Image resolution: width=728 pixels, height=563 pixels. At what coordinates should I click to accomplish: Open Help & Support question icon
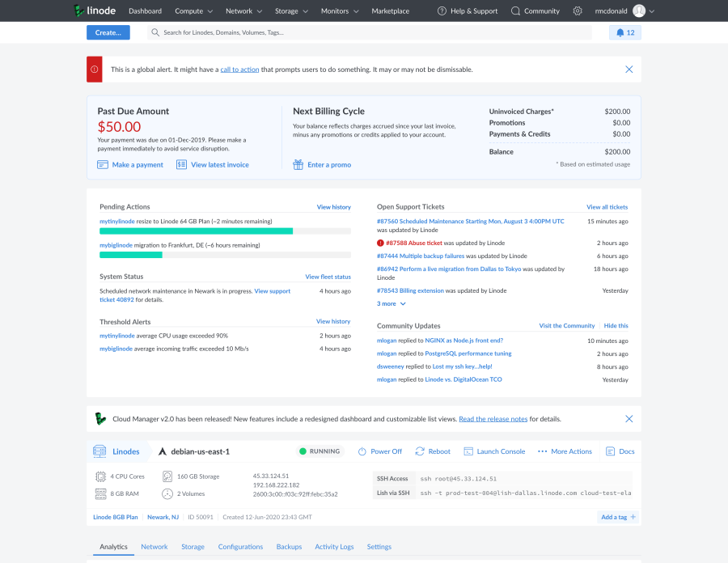442,11
